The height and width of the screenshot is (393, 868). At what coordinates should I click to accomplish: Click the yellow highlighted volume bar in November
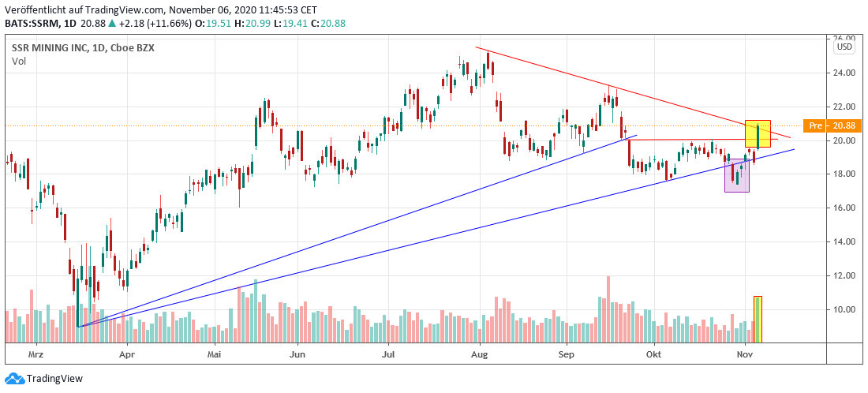coord(758,320)
